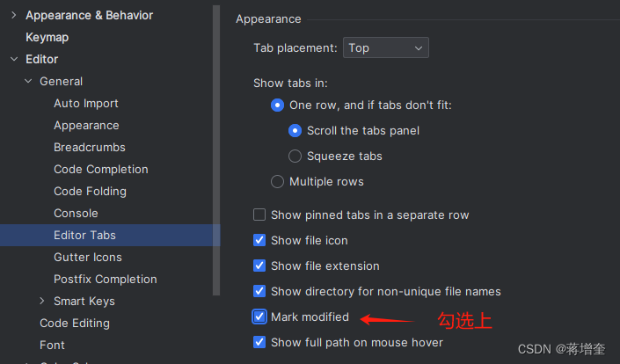
Task: Select One row tabs radio option
Action: click(277, 106)
